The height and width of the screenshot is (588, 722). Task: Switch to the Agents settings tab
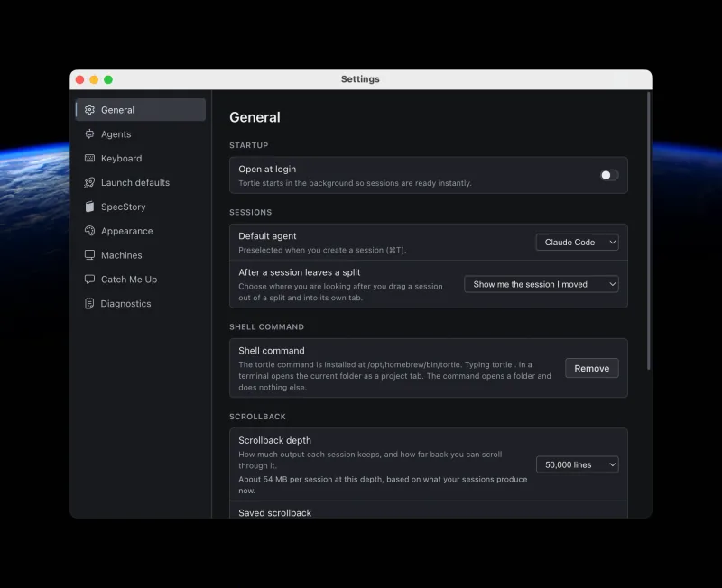coord(141,133)
